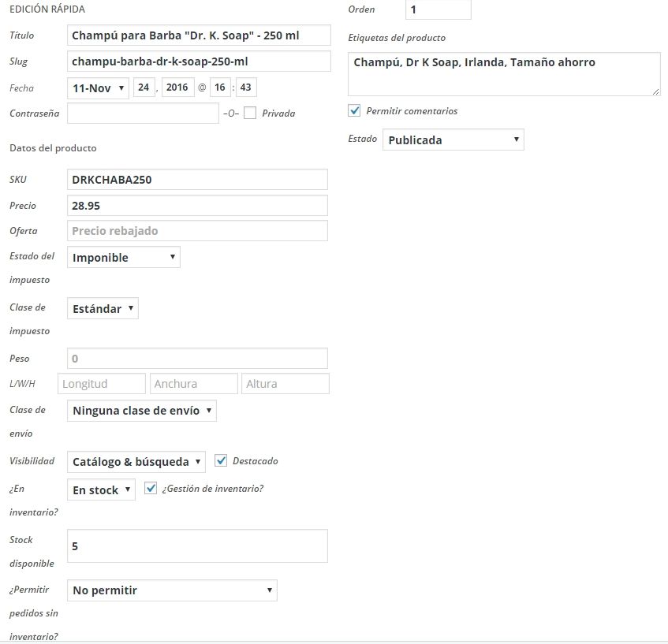This screenshot has width=668, height=644.
Task: Click the Orden field showing 1
Action: pos(438,9)
